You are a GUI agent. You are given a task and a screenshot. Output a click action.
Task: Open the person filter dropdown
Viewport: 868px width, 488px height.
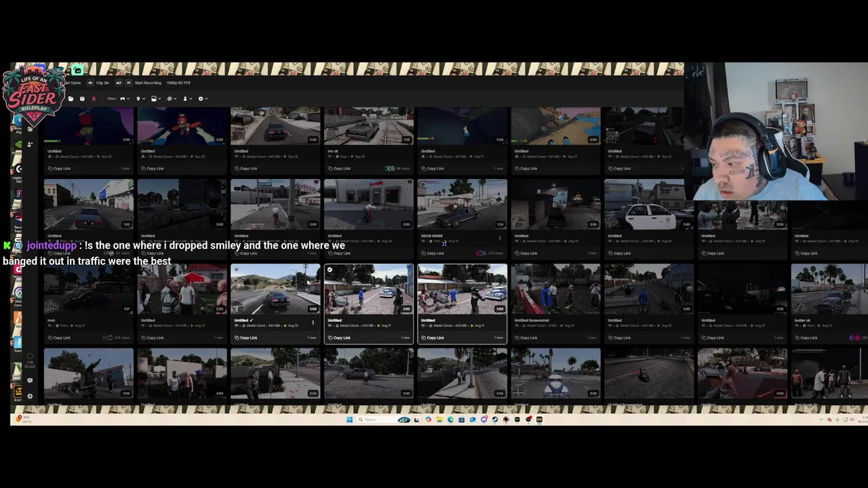pyautogui.click(x=186, y=99)
